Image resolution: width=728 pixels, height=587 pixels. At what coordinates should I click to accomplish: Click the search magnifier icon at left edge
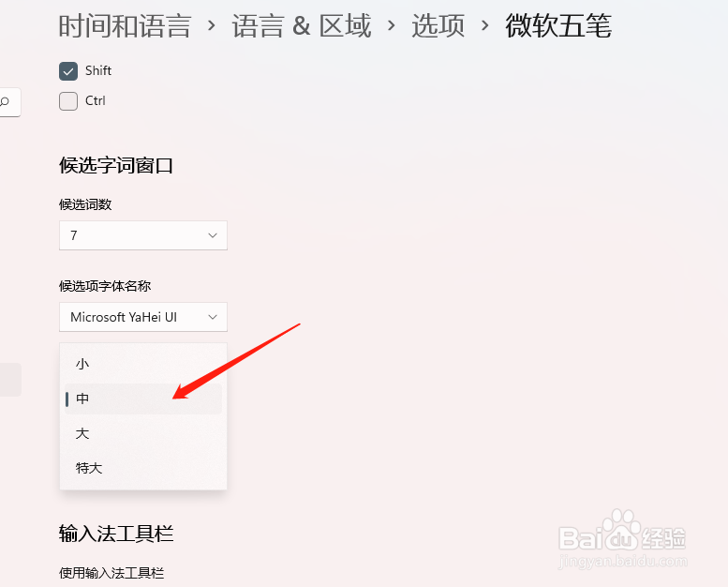5,102
